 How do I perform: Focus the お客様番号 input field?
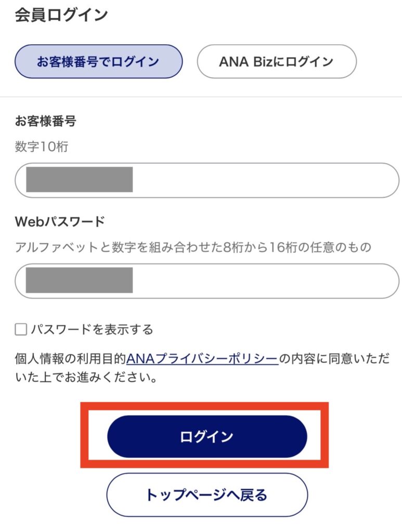tap(260, 180)
